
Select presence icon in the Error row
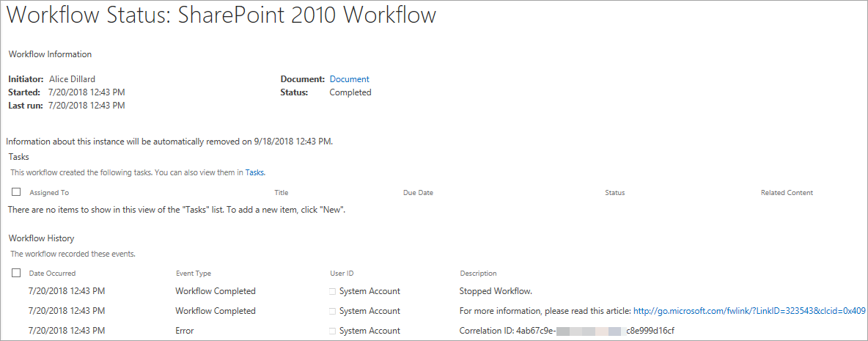click(x=333, y=331)
